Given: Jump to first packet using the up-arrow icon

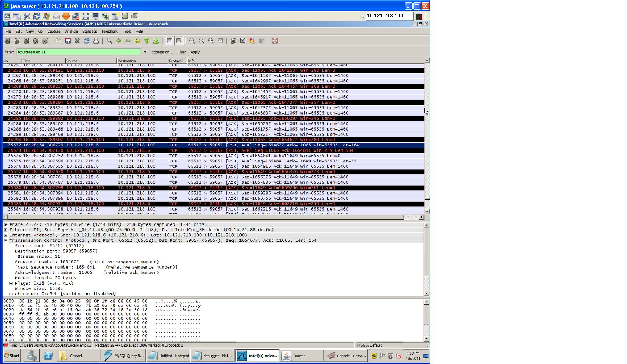Looking at the screenshot, I should click(x=147, y=41).
